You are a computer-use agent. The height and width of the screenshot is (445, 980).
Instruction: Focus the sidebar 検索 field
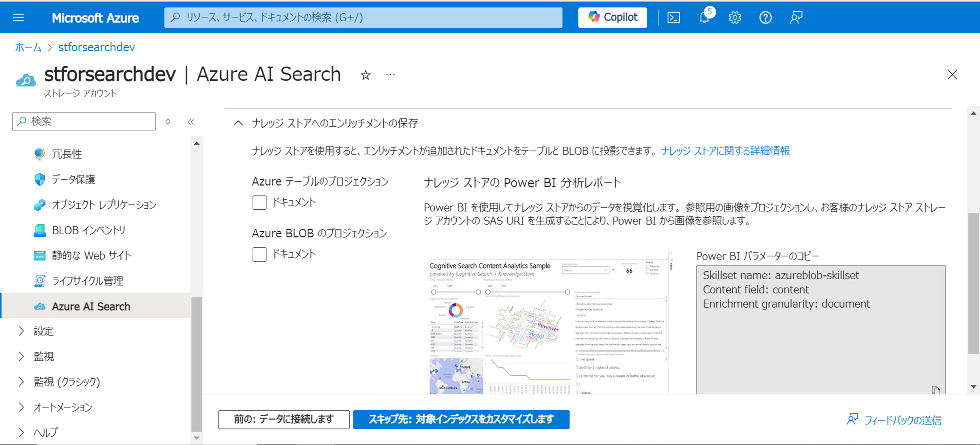(84, 121)
